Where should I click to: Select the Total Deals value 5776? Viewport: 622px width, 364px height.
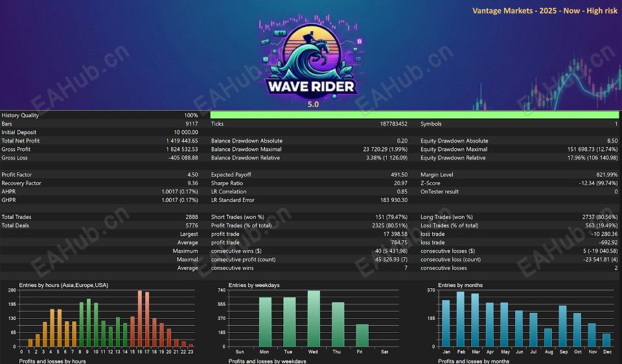[192, 225]
